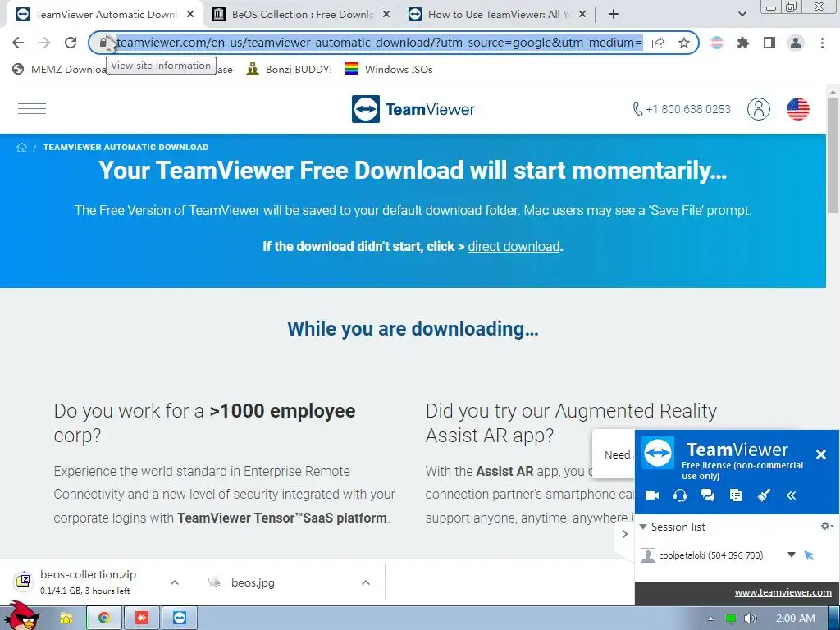This screenshot has height=630, width=840.
Task: Click the page vertical scrollbar thumb
Action: click(x=832, y=157)
